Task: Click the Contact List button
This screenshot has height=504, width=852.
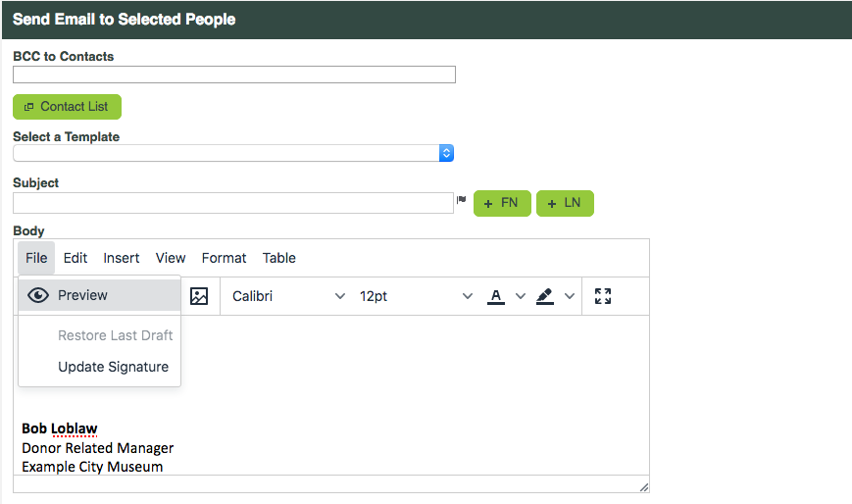Action: point(67,107)
